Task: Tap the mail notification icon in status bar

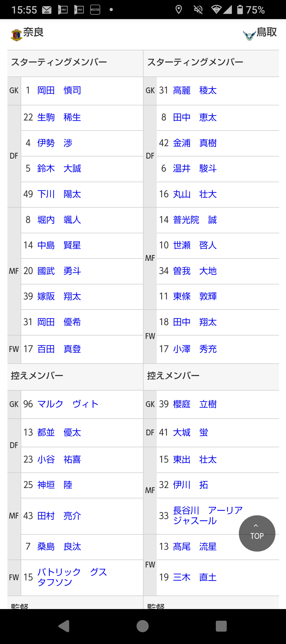Action: tap(47, 10)
